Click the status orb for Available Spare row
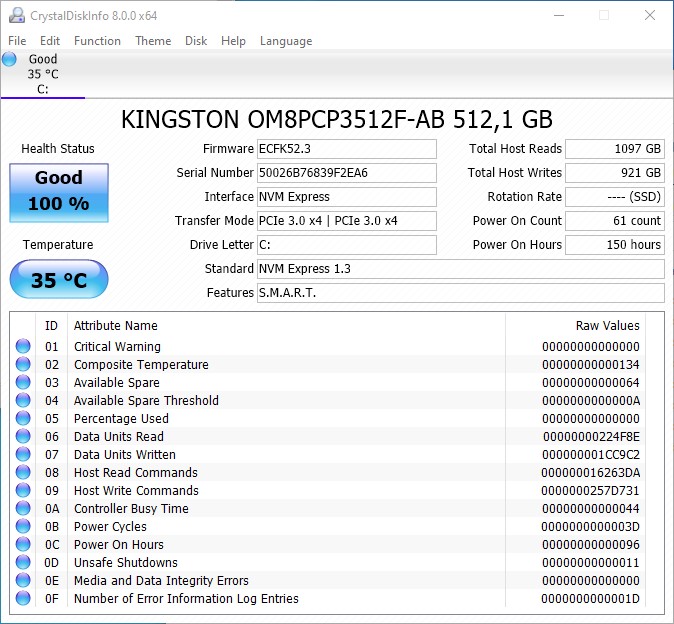Viewport: 674px width, 624px height. (x=23, y=382)
